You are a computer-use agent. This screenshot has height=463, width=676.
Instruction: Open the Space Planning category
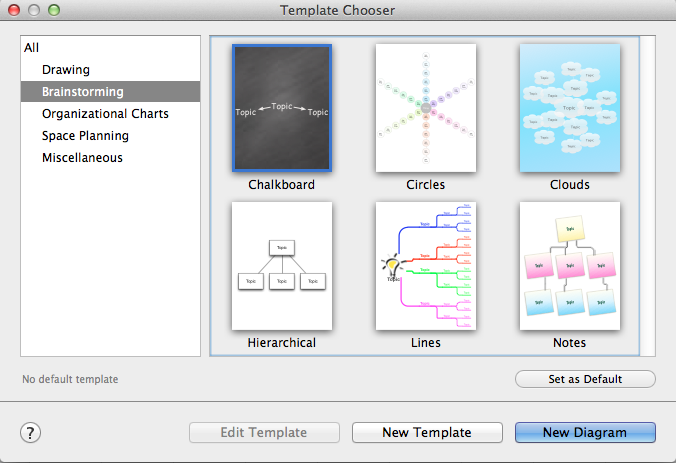85,136
